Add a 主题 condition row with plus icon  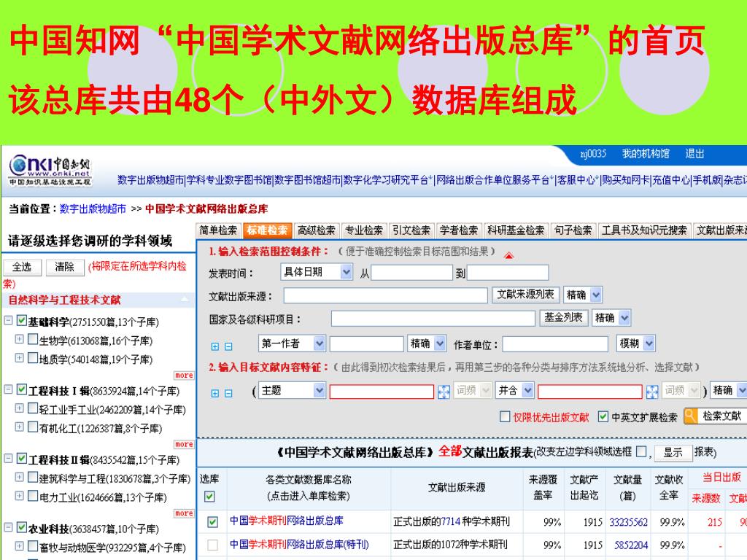point(215,393)
